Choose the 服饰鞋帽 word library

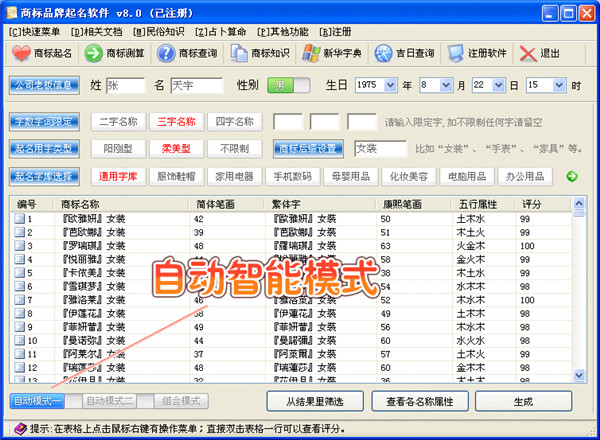[176, 177]
